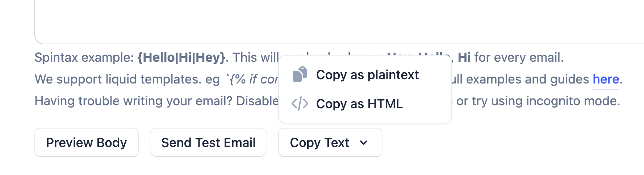Click the "We support liquid templates" text
This screenshot has width=644, height=175.
117,79
